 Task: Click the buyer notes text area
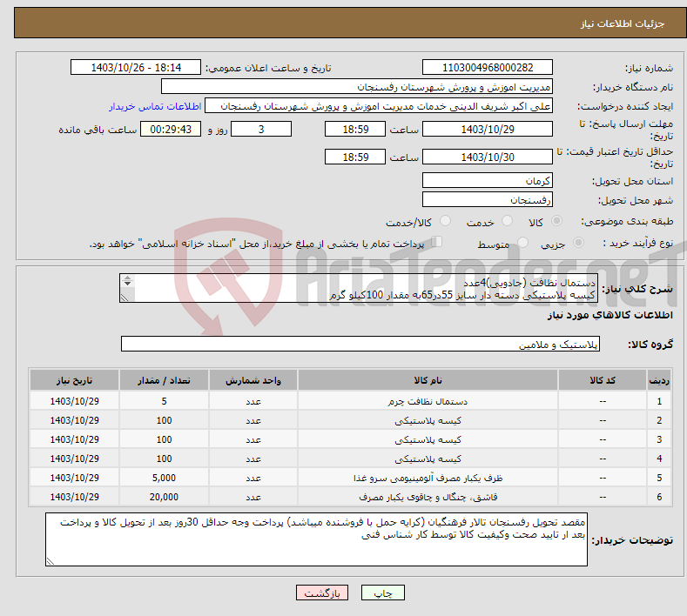tap(316, 539)
